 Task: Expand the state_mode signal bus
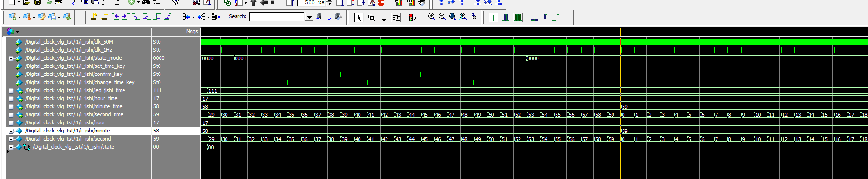[11, 58]
